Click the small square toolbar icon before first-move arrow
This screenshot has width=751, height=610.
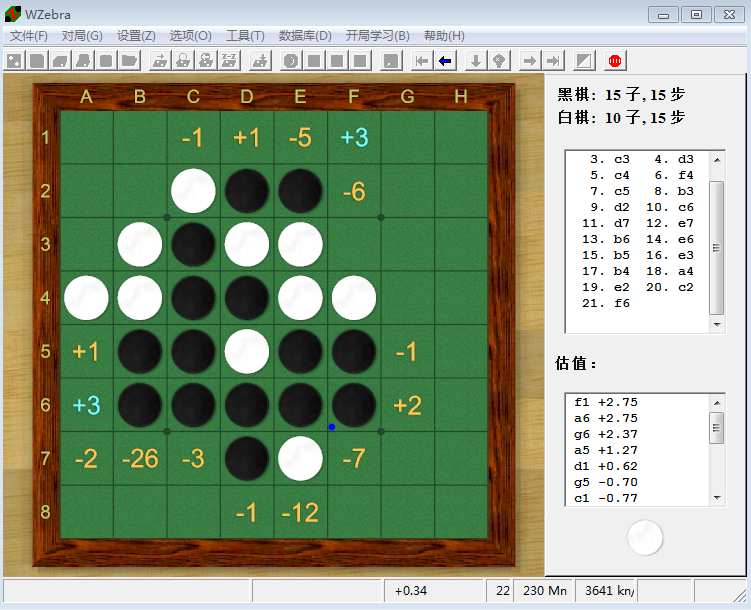tap(391, 61)
